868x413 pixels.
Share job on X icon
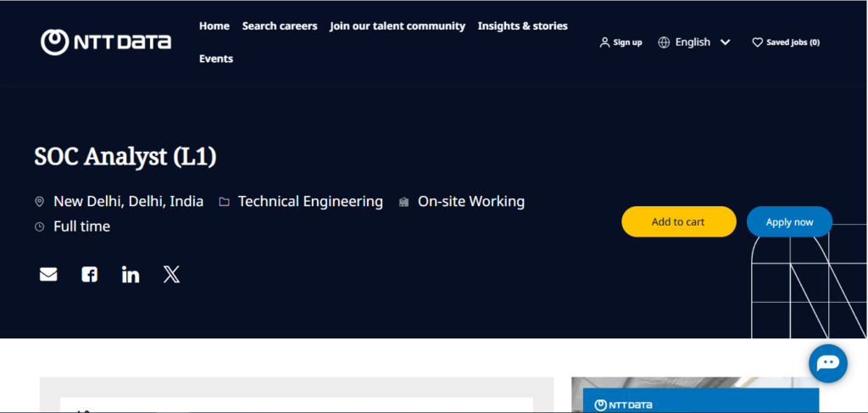pyautogui.click(x=171, y=274)
